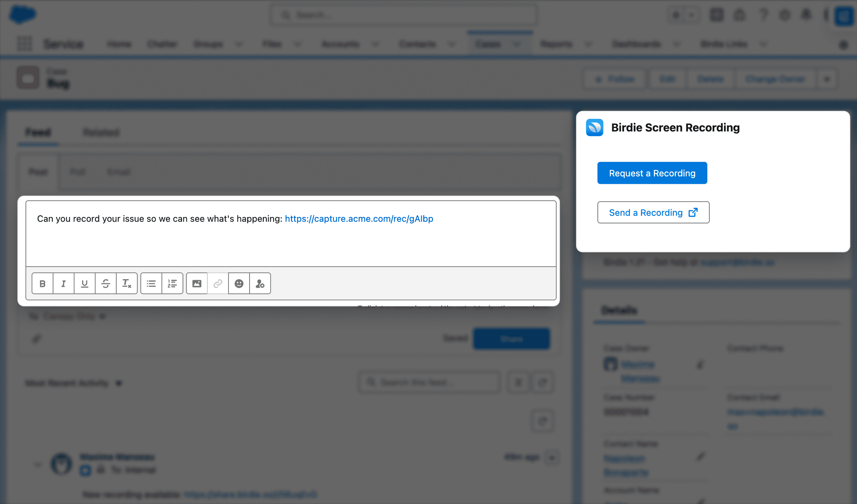The height and width of the screenshot is (504, 857).
Task: Click the Share button
Action: (511, 338)
